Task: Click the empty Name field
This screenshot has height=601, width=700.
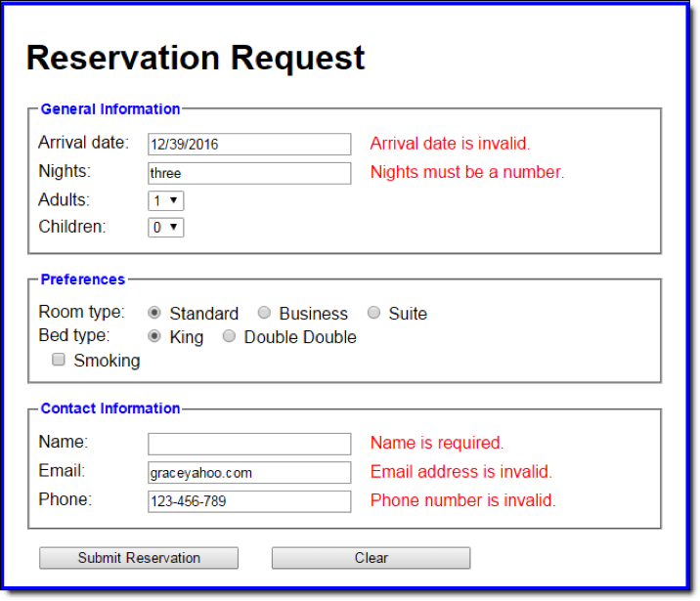Action: point(249,444)
